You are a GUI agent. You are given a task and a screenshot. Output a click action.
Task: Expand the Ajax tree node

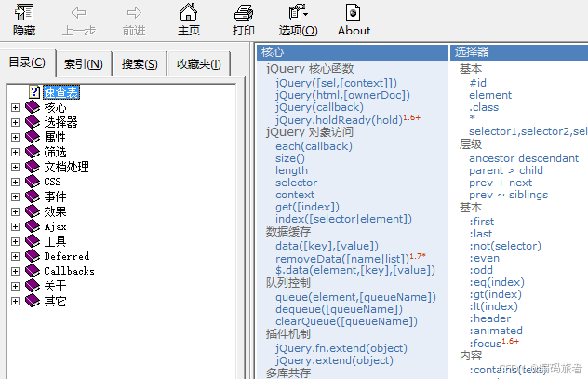coord(15,226)
